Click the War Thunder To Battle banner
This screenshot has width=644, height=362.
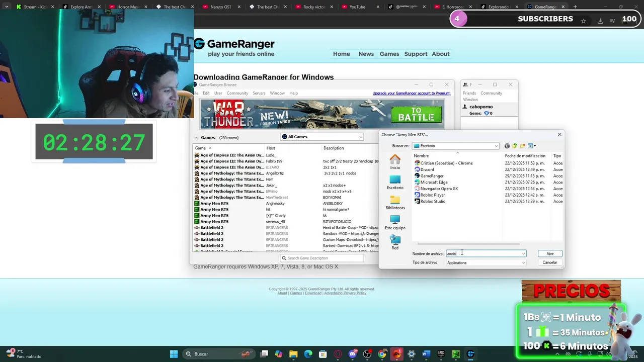click(321, 114)
